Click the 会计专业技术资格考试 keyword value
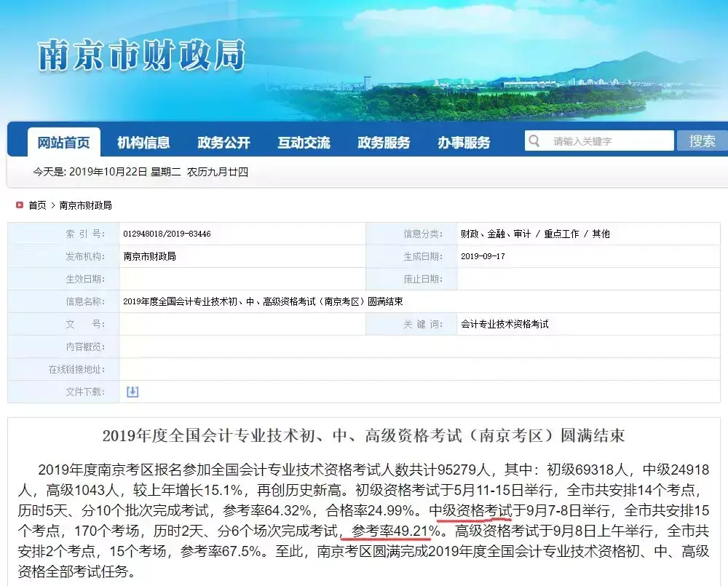Screen dimensions: 728x586 point(505,324)
